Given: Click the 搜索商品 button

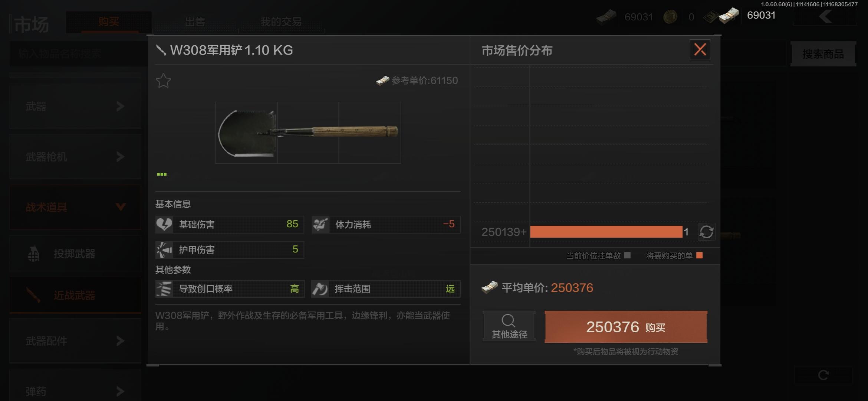Looking at the screenshot, I should click(823, 54).
